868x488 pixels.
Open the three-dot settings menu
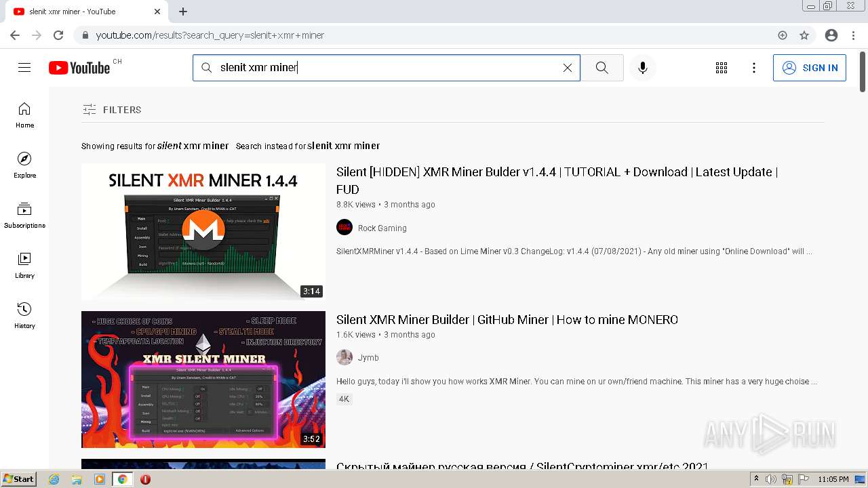(x=754, y=68)
